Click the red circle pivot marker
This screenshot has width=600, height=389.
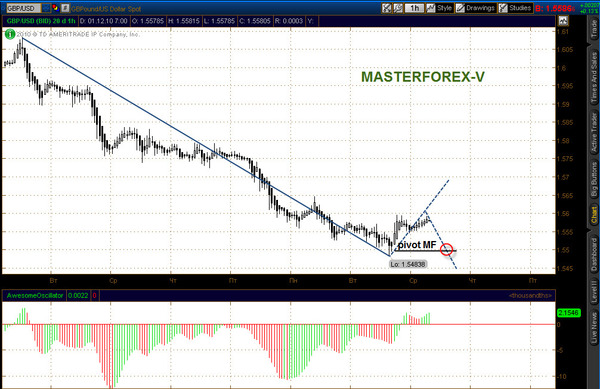446,249
